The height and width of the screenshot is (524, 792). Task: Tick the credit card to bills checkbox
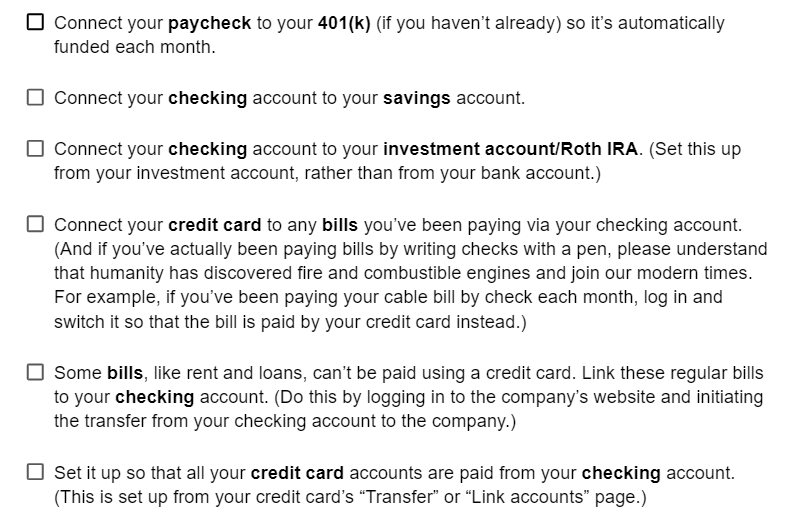coord(35,224)
